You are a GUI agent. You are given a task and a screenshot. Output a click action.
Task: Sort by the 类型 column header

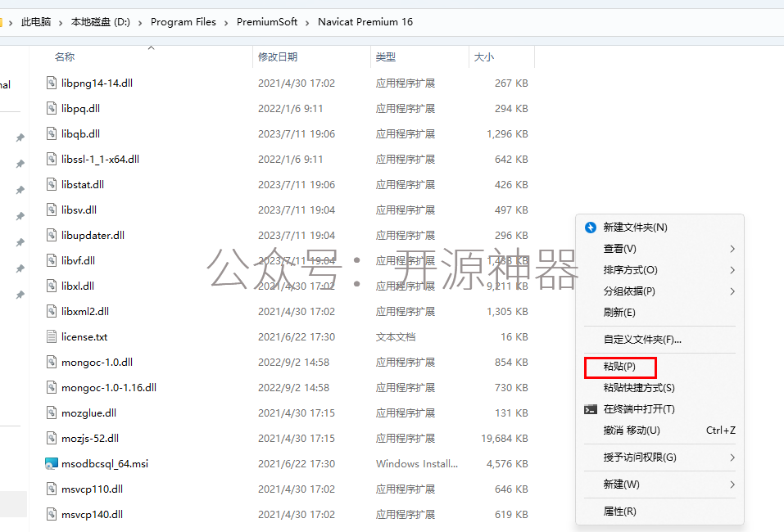coord(386,57)
